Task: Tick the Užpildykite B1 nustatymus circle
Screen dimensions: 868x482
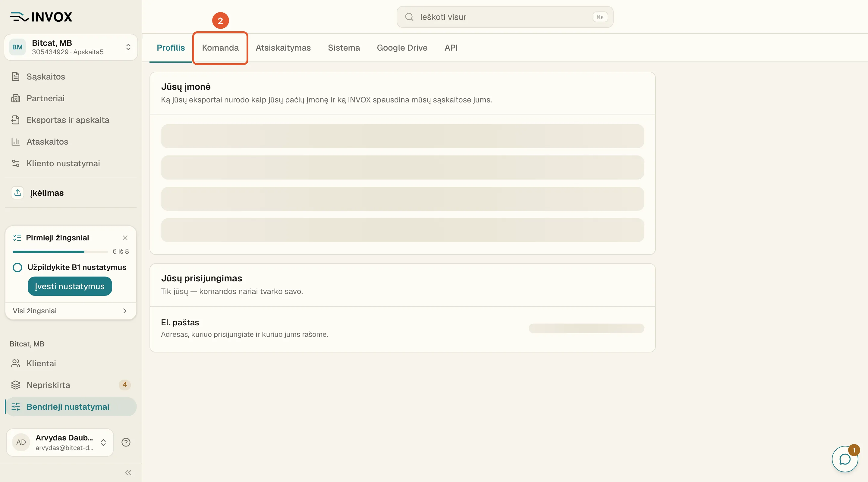Action: pyautogui.click(x=17, y=268)
